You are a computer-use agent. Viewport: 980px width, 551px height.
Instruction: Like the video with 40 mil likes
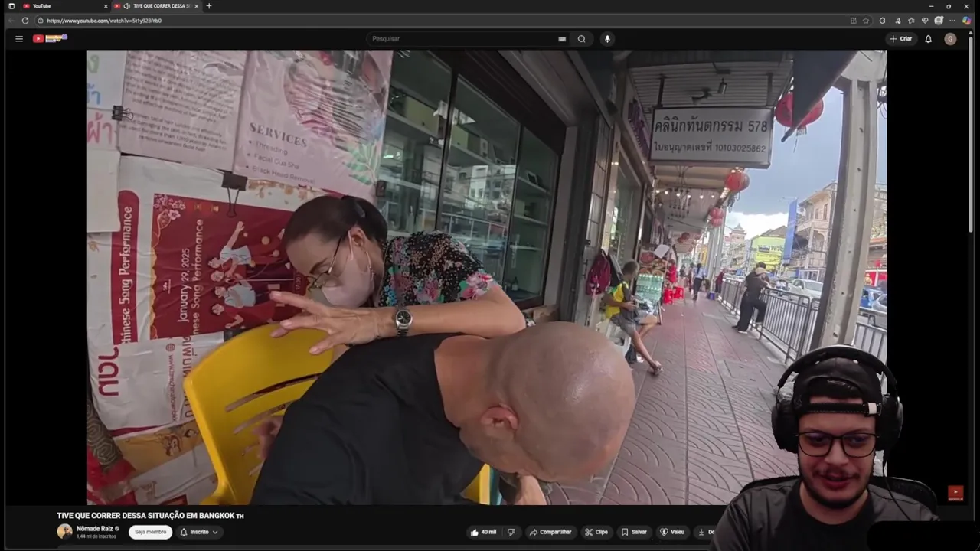484,532
